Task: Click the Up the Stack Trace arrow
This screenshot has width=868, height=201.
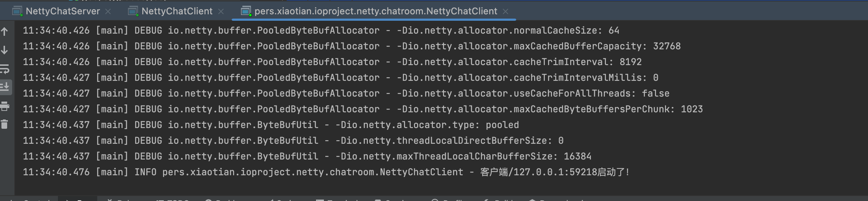Action: (x=5, y=31)
